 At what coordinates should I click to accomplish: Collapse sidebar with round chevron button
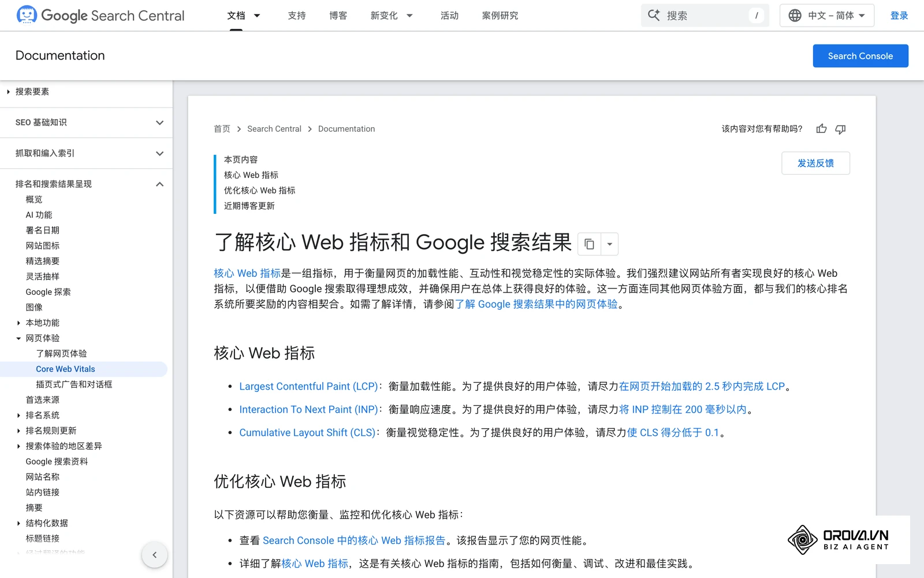tap(154, 555)
